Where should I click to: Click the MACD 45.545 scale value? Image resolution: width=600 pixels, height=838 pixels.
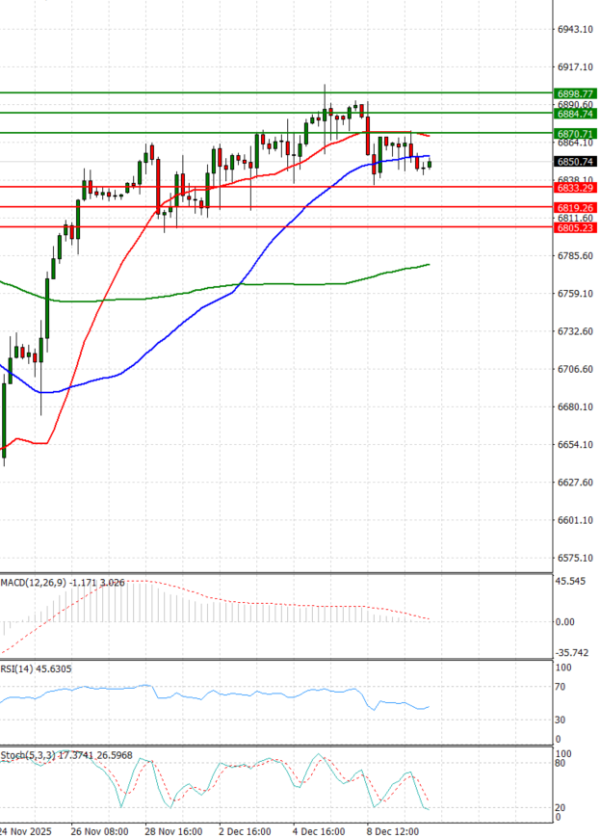[573, 581]
